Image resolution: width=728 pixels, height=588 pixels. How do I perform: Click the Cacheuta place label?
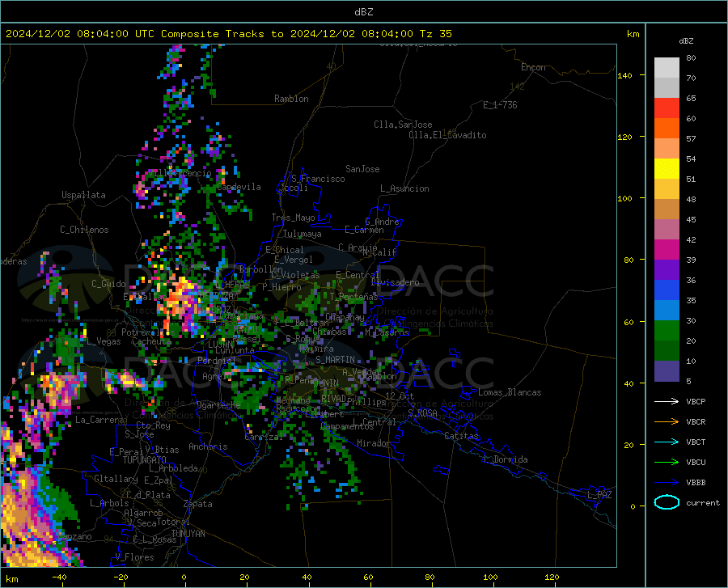(x=152, y=341)
